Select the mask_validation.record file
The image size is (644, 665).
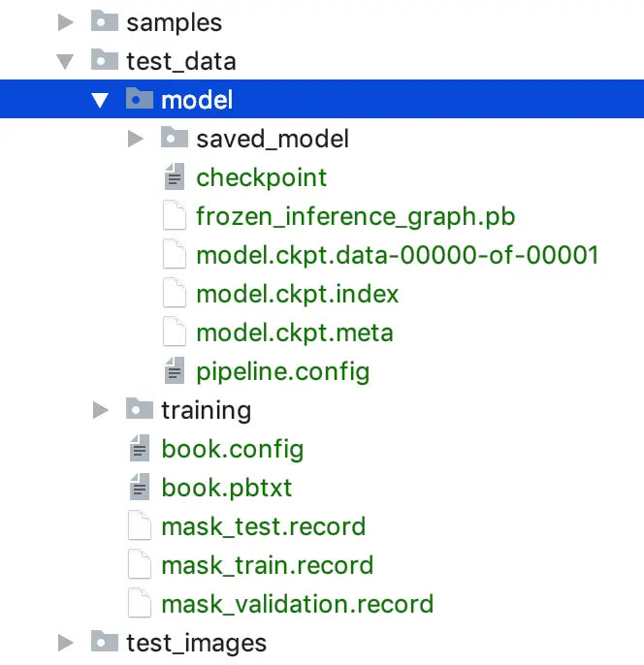(x=297, y=604)
